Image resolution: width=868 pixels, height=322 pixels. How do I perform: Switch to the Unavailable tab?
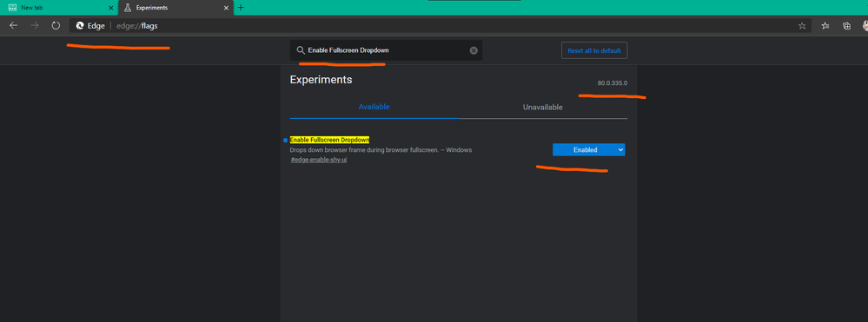[543, 108]
